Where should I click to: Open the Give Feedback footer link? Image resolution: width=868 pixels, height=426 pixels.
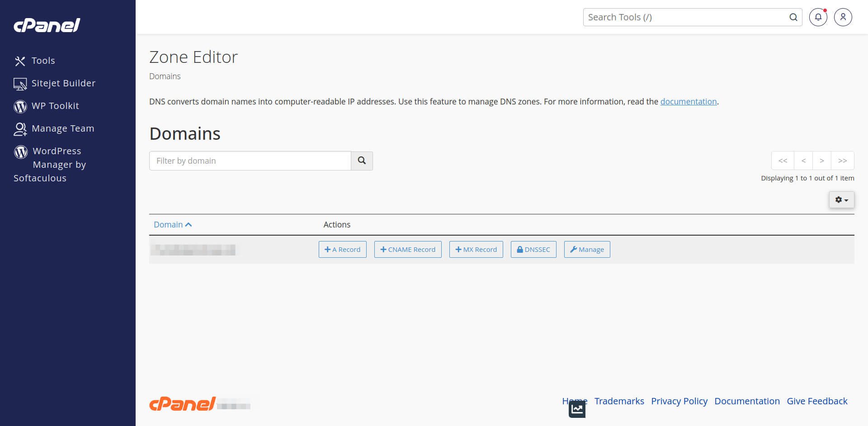coord(817,401)
